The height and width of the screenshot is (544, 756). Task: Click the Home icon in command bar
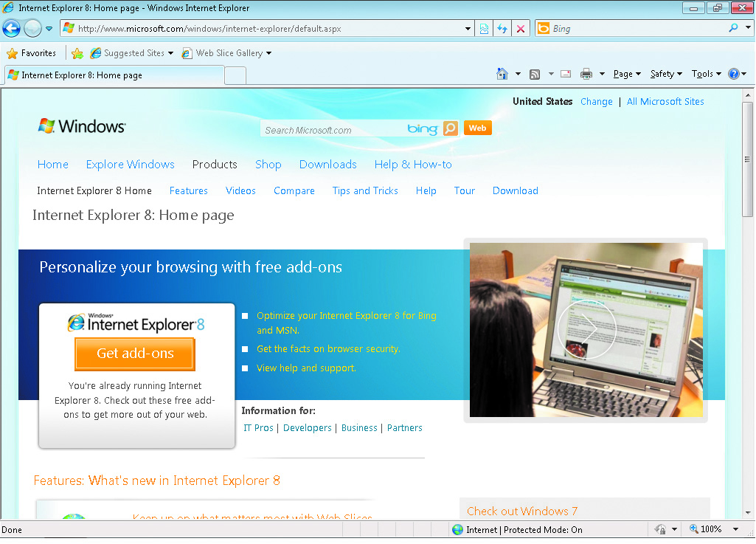pyautogui.click(x=502, y=74)
